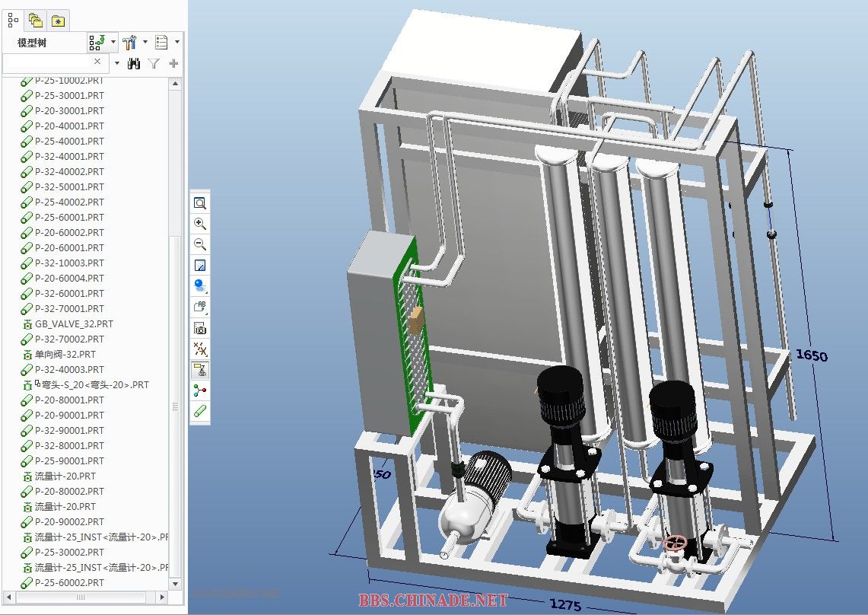Open the display style sphere icon
The image size is (868, 615).
tap(200, 286)
